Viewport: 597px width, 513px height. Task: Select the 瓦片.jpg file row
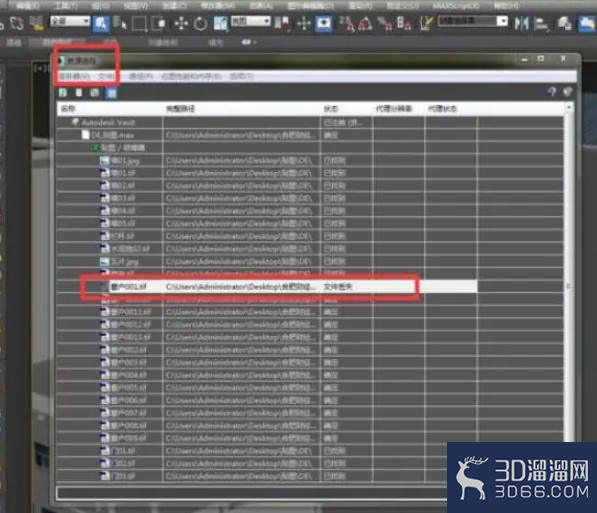pos(310,262)
